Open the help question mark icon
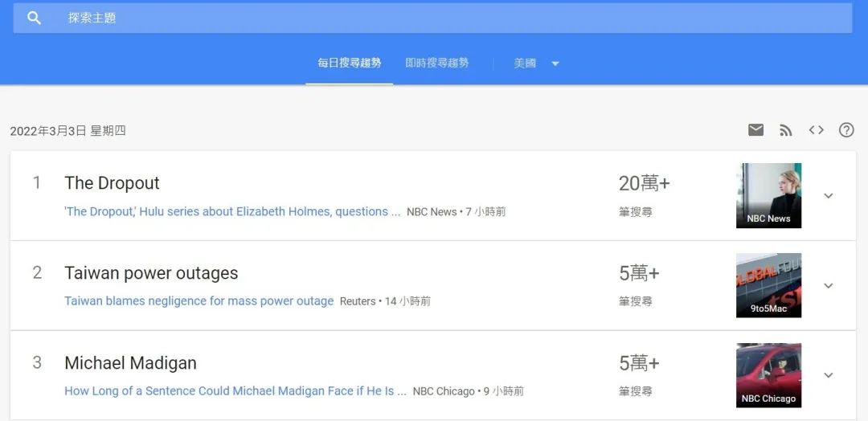Image resolution: width=868 pixels, height=421 pixels. click(846, 130)
